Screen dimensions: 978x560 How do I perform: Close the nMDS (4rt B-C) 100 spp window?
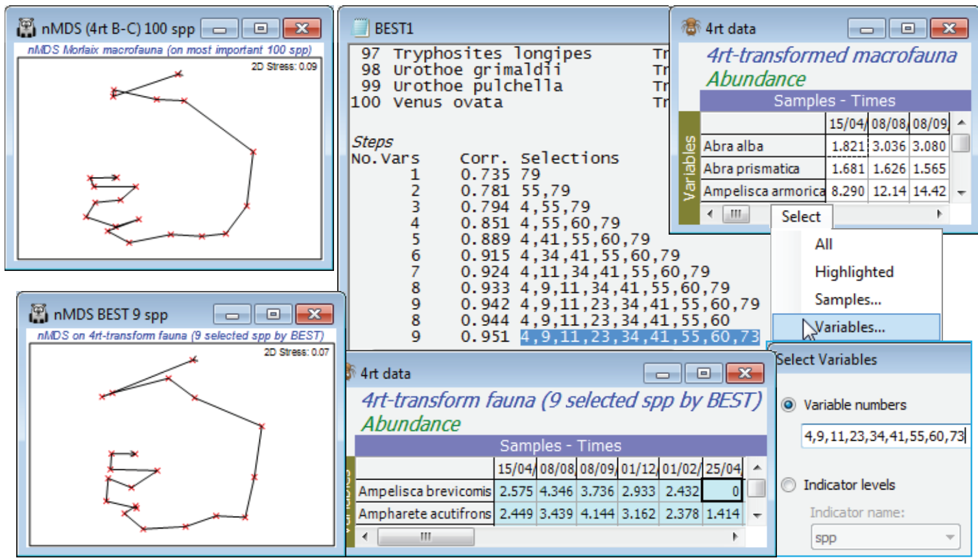302,29
